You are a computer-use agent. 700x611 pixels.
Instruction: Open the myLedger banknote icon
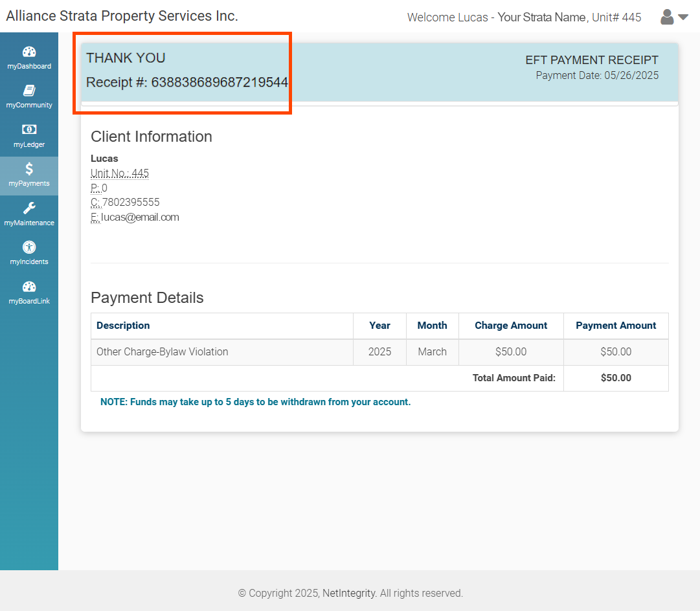pyautogui.click(x=29, y=129)
